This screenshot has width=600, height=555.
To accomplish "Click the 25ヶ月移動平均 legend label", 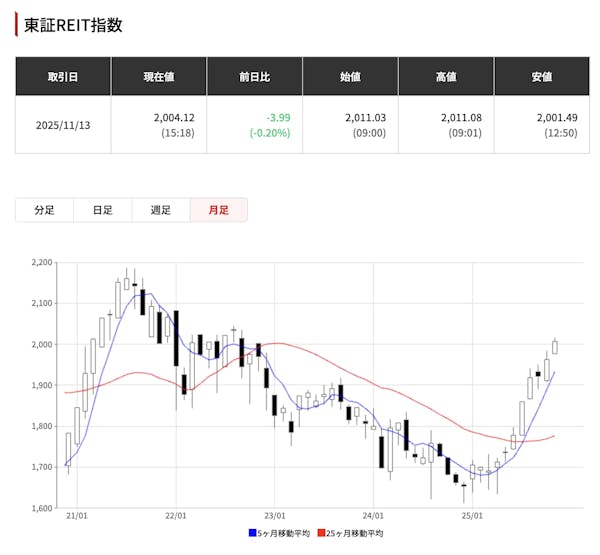I will tap(355, 533).
